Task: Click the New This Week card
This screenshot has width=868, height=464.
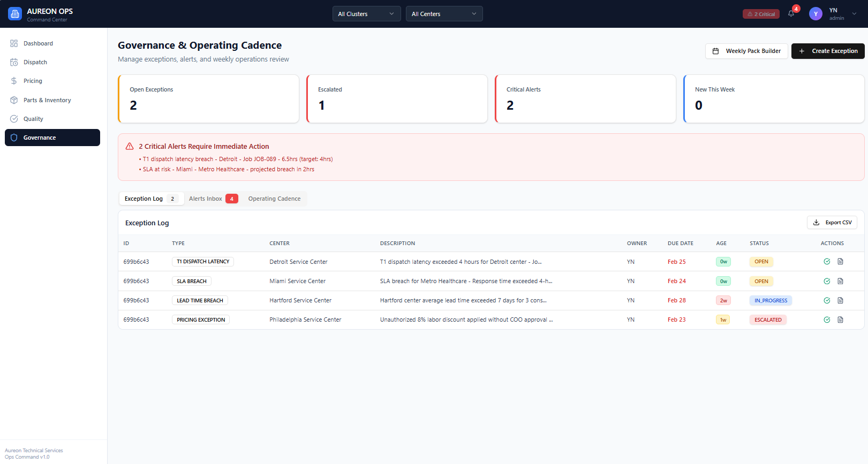Action: coord(774,99)
